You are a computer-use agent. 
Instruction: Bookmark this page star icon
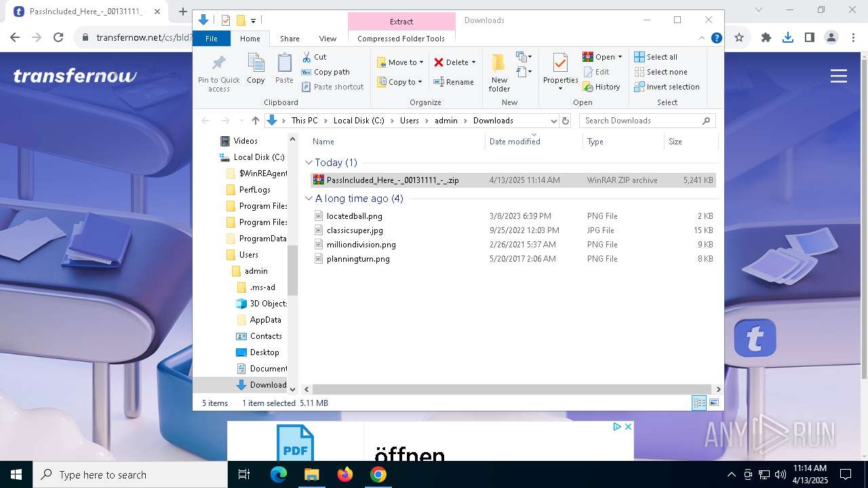[x=739, y=38]
